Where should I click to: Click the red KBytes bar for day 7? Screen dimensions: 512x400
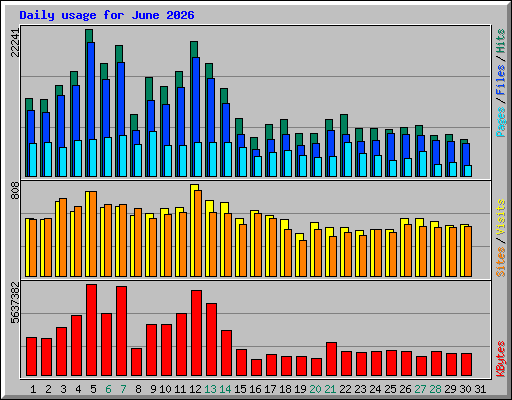(121, 331)
